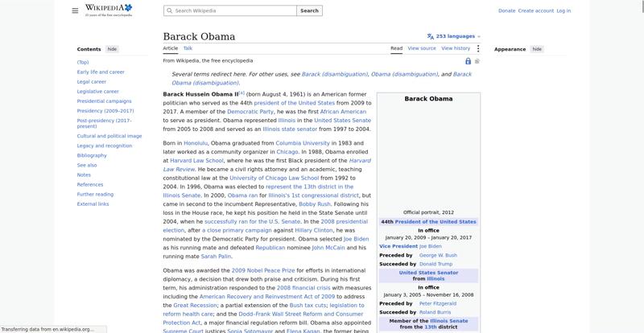Open the three-dot page tools menu
644x333 pixels.
[x=477, y=48]
